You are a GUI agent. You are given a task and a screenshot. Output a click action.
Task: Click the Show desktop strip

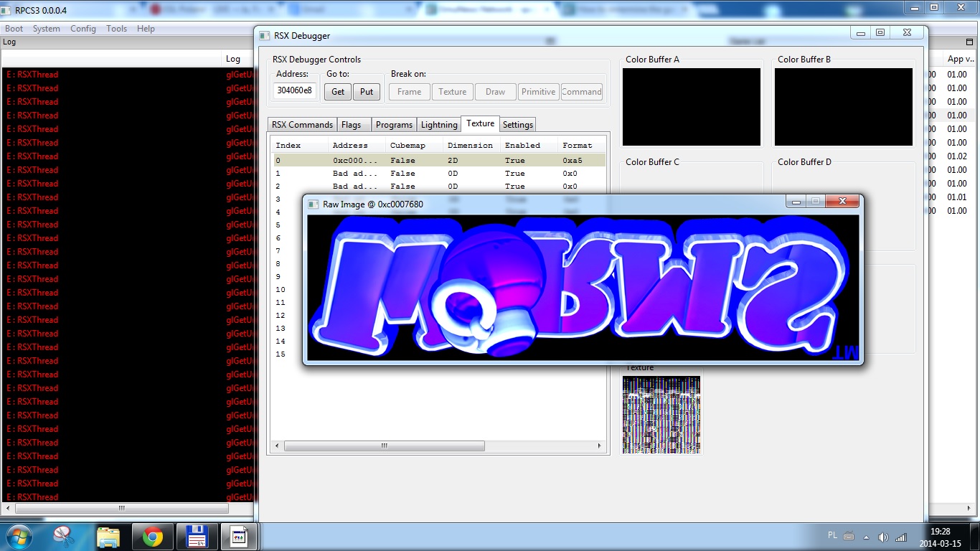pos(975,537)
